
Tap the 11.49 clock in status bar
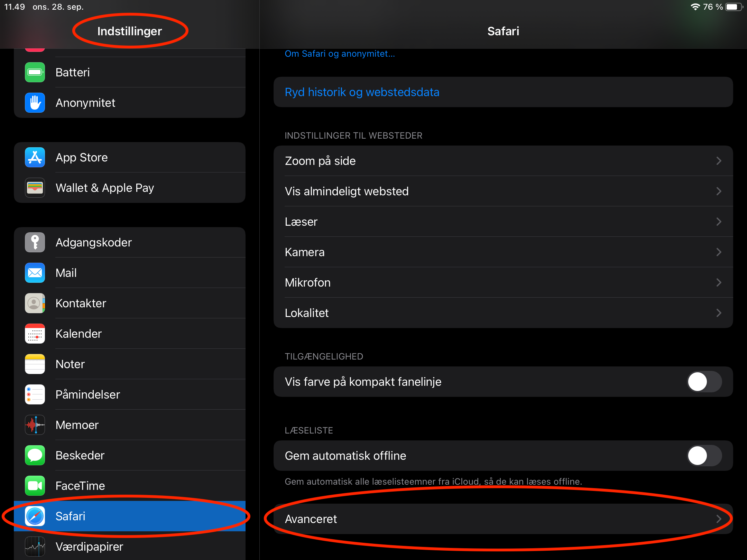point(15,7)
